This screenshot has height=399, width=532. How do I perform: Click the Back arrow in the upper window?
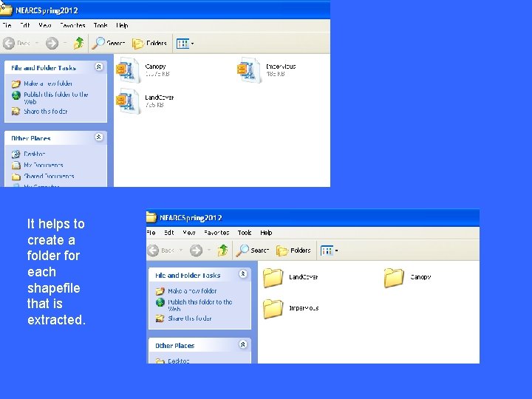9,43
